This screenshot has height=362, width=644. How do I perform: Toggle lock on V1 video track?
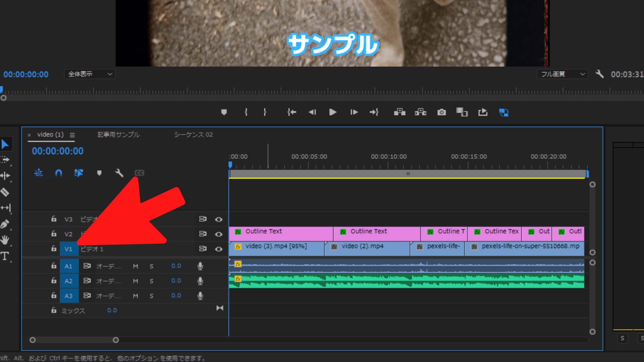[54, 249]
